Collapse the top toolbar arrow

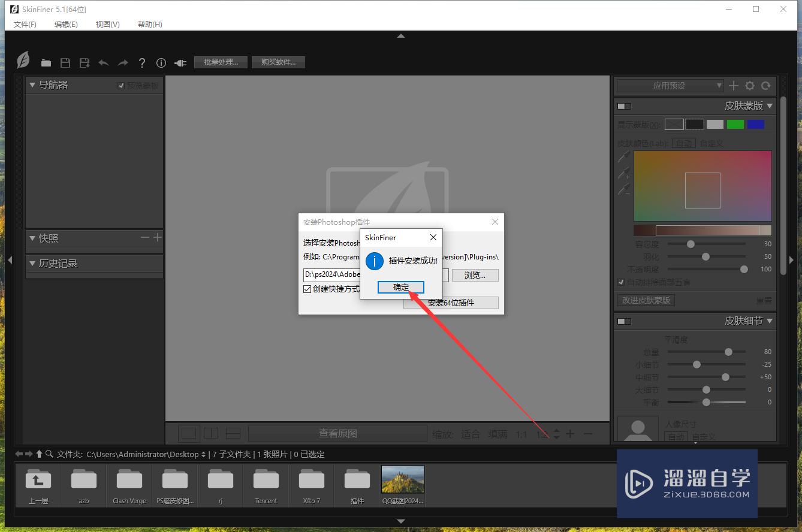[x=401, y=36]
